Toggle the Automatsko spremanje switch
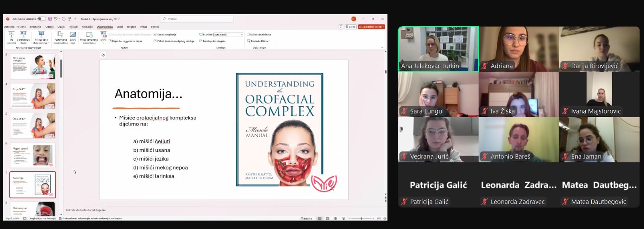 tap(41, 19)
